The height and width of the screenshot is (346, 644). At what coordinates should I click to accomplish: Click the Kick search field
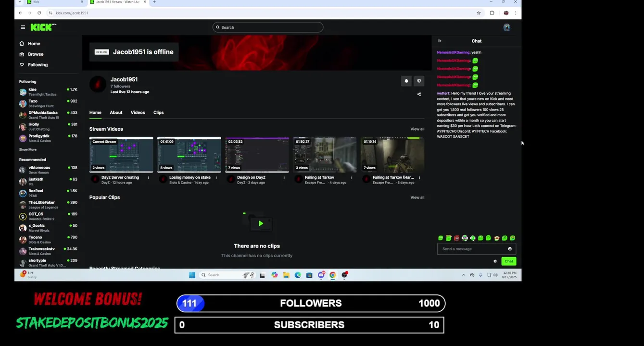coord(268,27)
